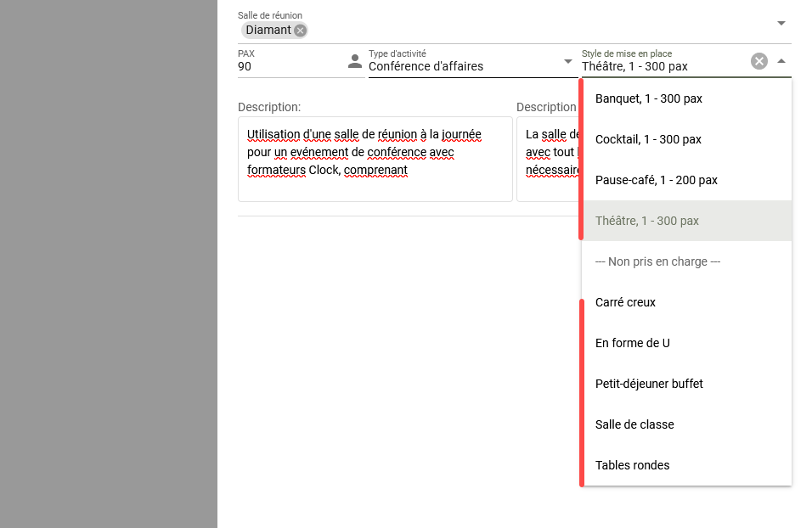This screenshot has width=812, height=528.
Task: Choose Pause-café, 1 - 200 pax
Action: tap(686, 180)
